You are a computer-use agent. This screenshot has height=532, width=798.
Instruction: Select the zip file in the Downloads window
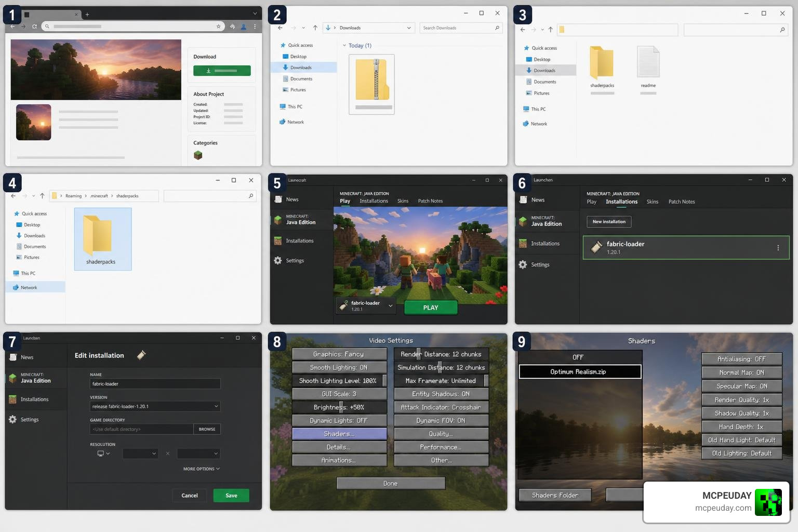(x=372, y=84)
